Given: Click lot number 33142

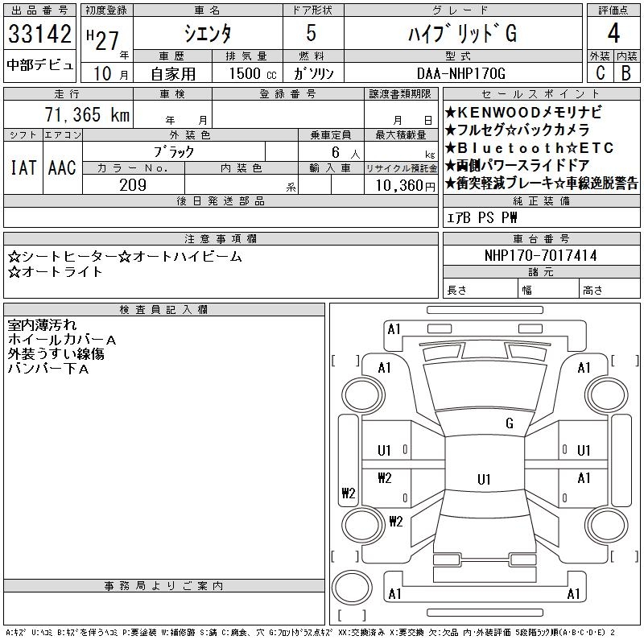Looking at the screenshot, I should point(39,33).
